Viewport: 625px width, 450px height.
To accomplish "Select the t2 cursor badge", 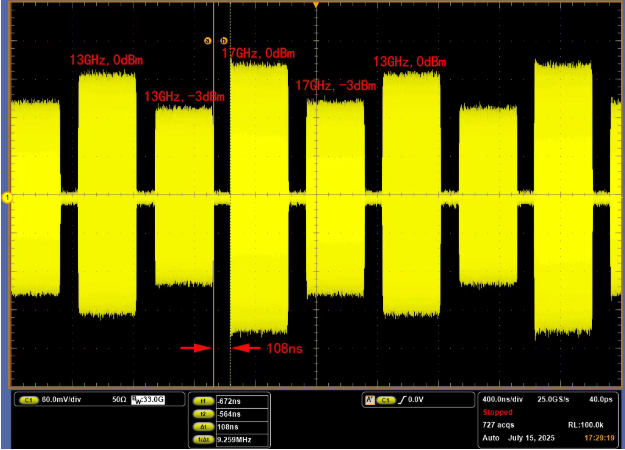I will [203, 414].
